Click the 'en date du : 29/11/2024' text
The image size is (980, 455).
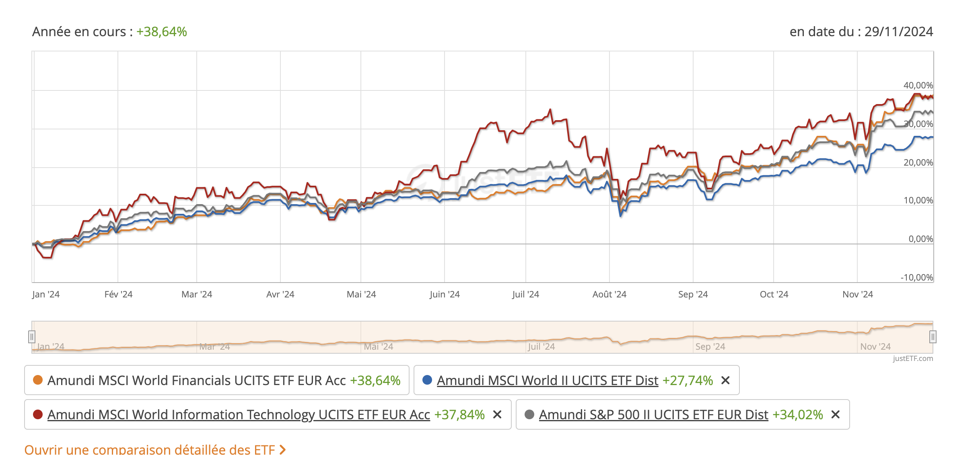pos(861,32)
